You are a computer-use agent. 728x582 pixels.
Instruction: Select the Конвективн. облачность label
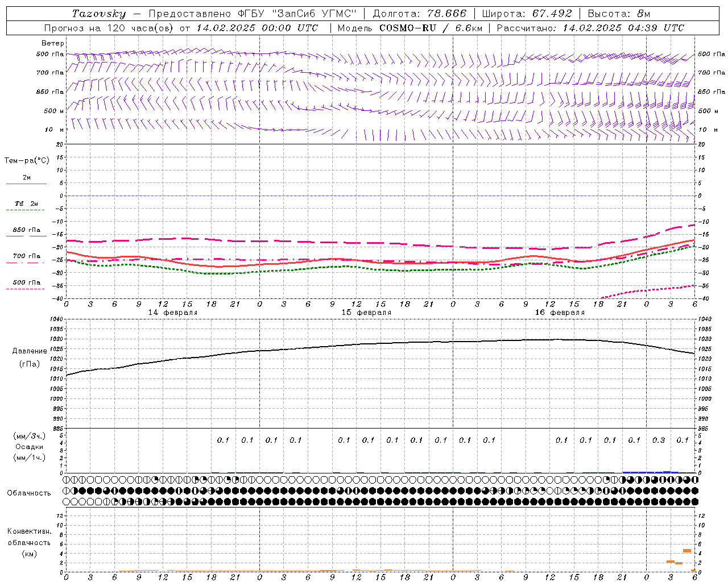[29, 537]
